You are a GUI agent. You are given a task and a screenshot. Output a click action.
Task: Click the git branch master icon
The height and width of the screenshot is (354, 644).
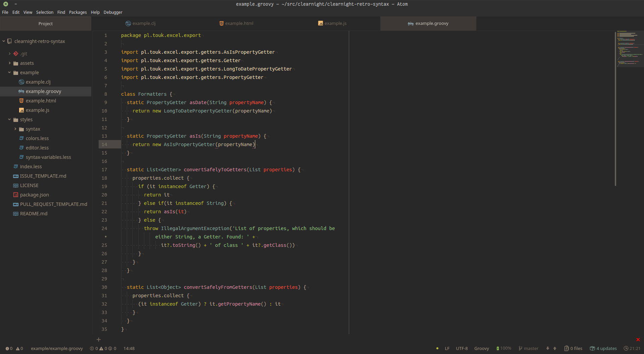pos(520,349)
